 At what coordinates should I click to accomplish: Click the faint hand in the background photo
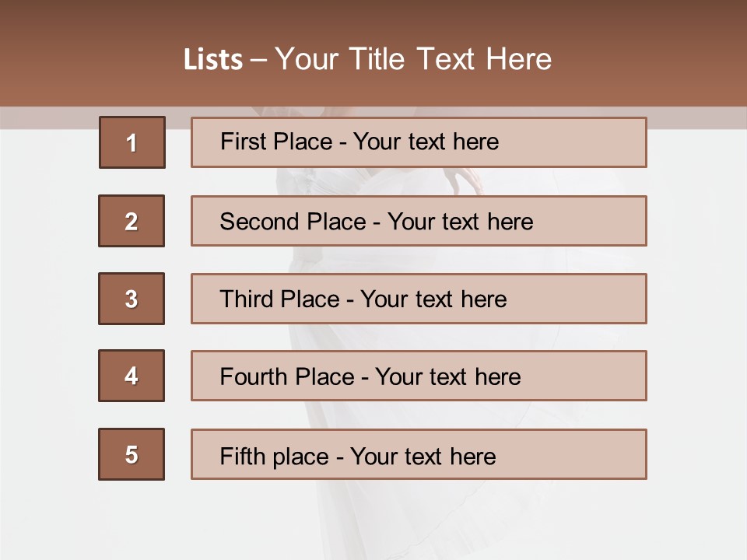click(x=468, y=179)
